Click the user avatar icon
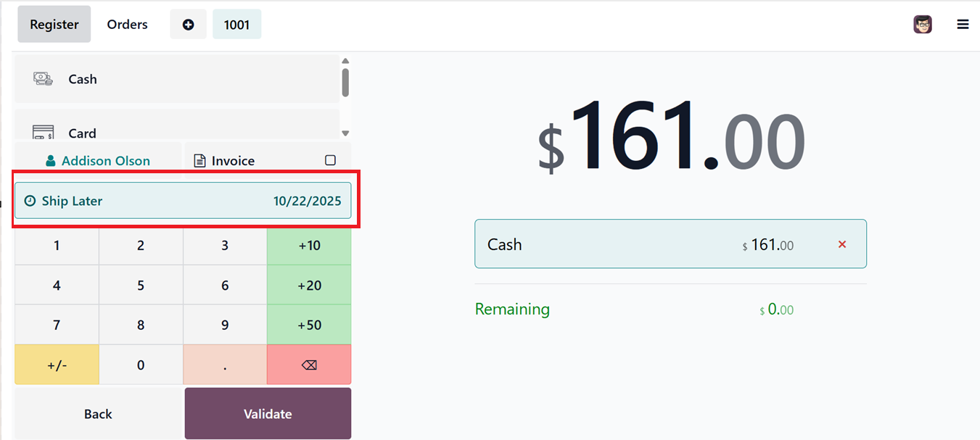Image resolution: width=980 pixels, height=440 pixels. click(922, 25)
